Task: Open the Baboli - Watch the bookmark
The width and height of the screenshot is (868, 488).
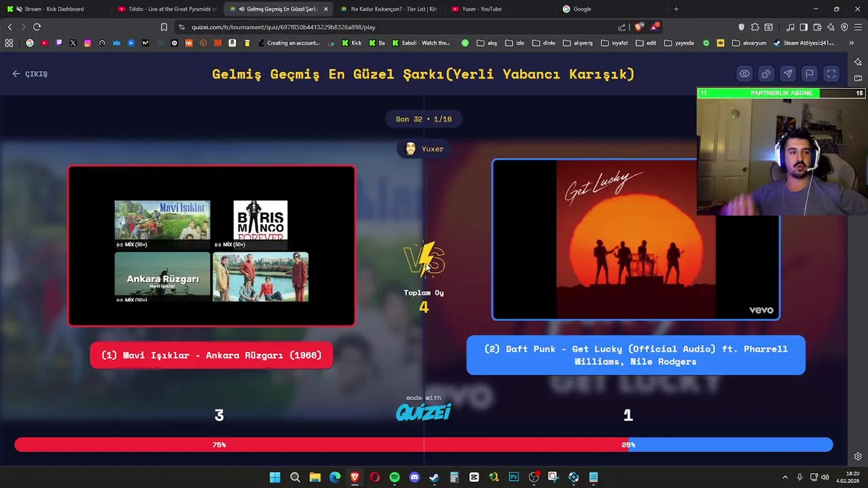Action: tap(421, 43)
